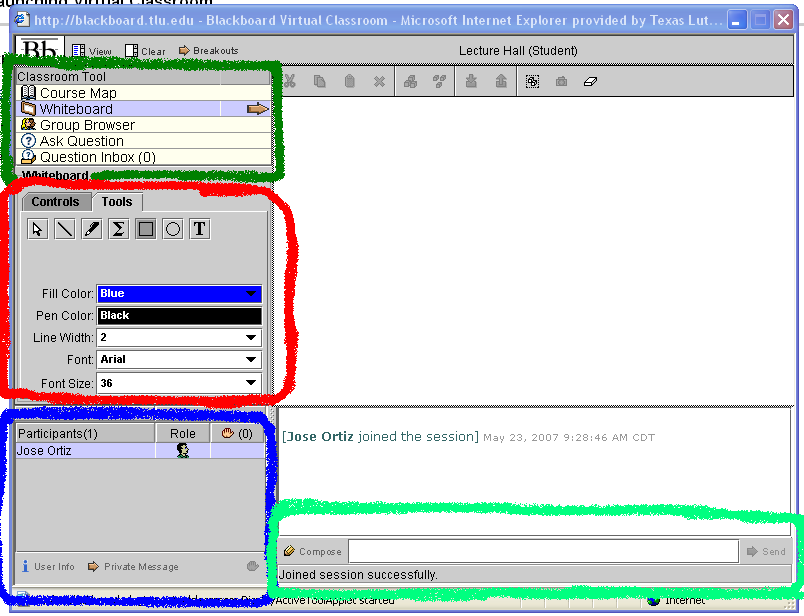Open Group Browser in Classroom Tool list

(x=143, y=125)
